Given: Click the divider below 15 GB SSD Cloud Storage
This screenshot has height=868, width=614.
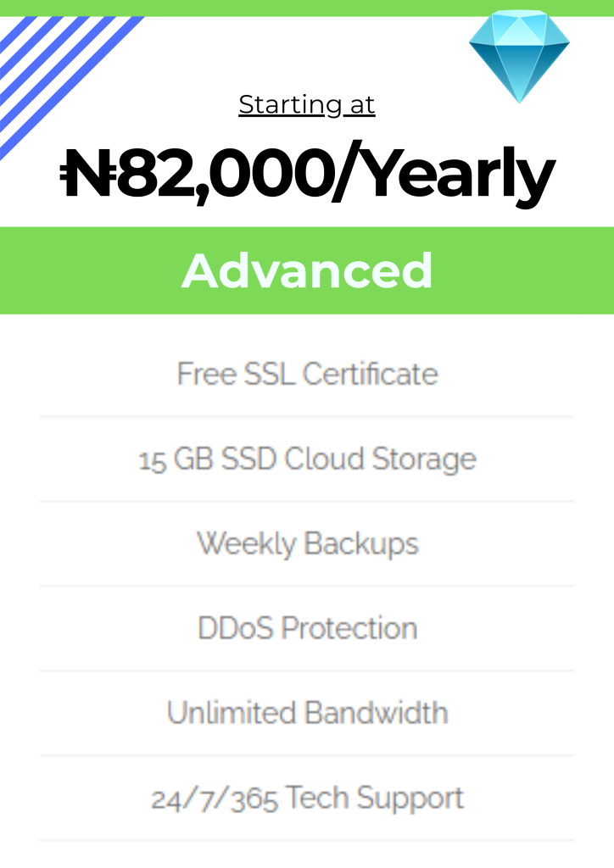Looking at the screenshot, I should point(307,501).
